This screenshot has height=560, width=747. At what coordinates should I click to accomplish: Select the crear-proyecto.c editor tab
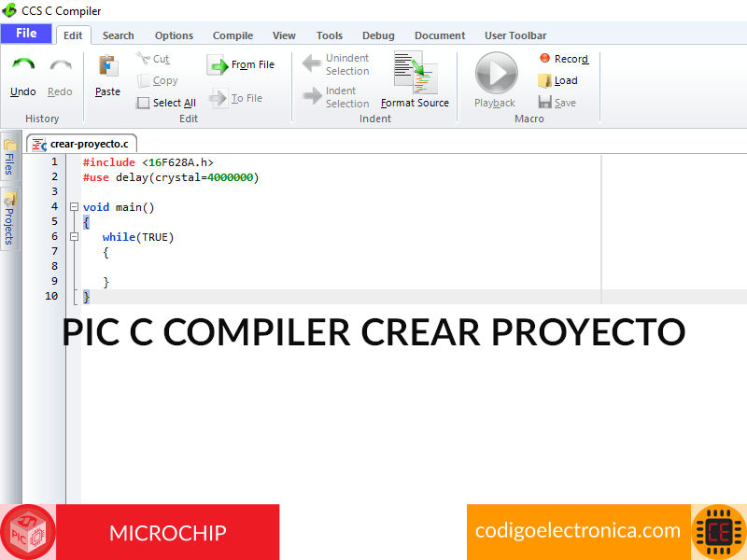point(82,144)
